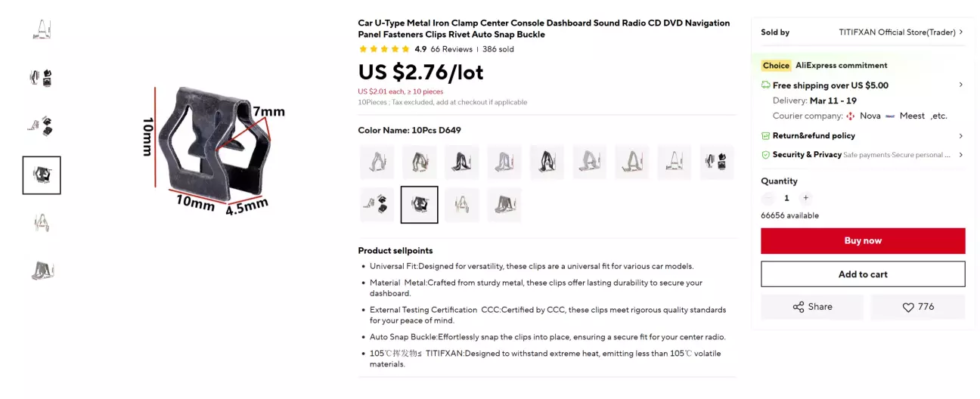
Task: Click the Add to cart button
Action: pos(863,274)
